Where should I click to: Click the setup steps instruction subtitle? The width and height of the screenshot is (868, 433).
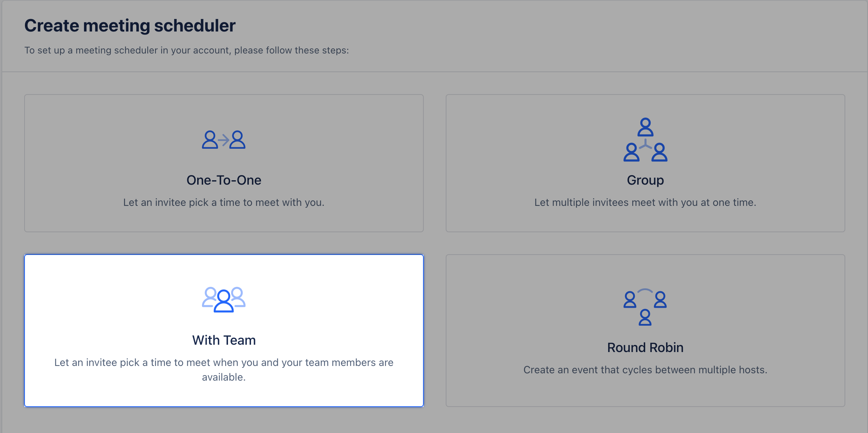point(187,50)
